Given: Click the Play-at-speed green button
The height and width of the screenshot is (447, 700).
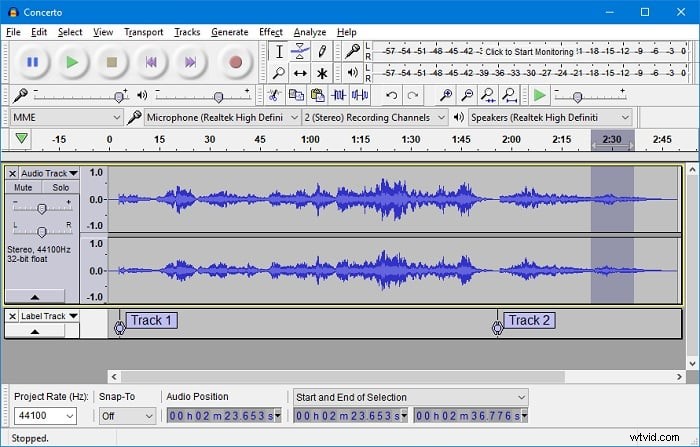Looking at the screenshot, I should 539,95.
